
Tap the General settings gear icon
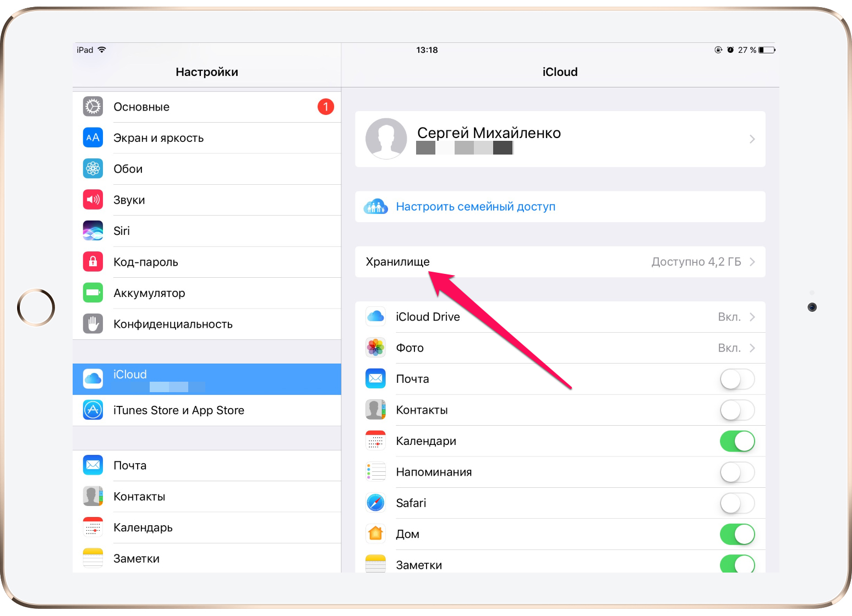93,107
